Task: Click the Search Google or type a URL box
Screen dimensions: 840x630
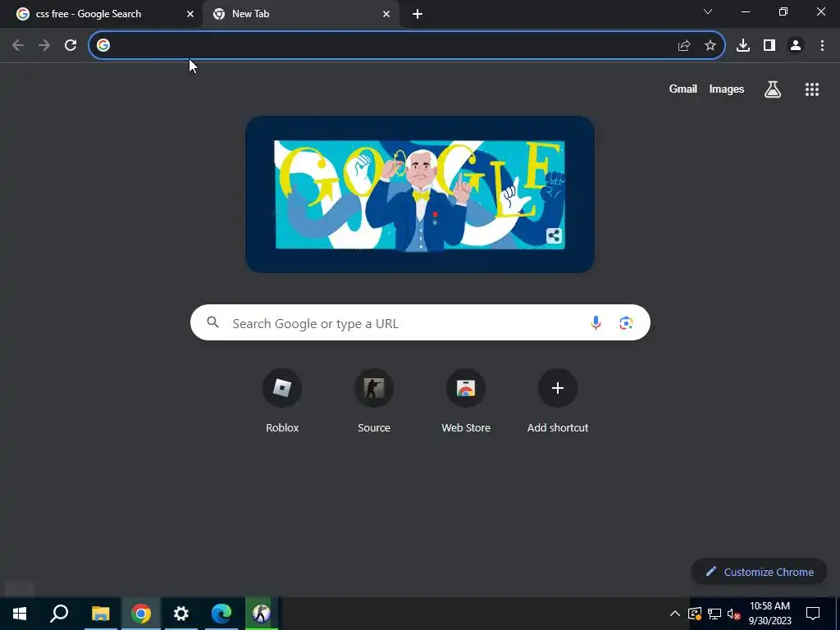Action: click(420, 322)
